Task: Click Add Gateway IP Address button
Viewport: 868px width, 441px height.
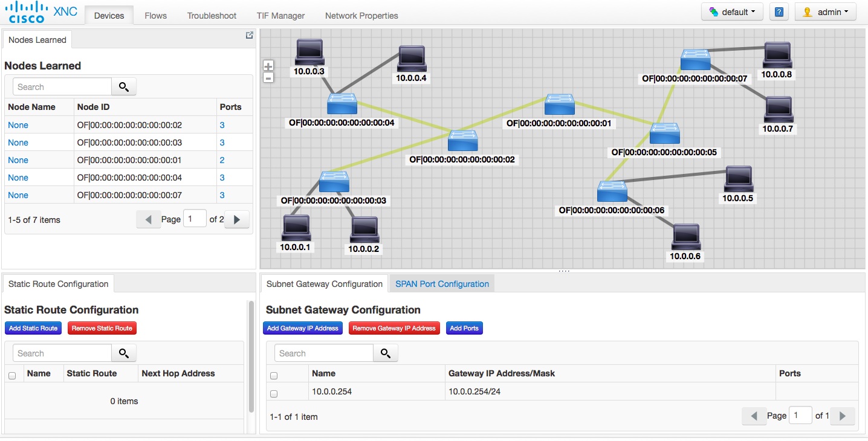Action: (303, 329)
